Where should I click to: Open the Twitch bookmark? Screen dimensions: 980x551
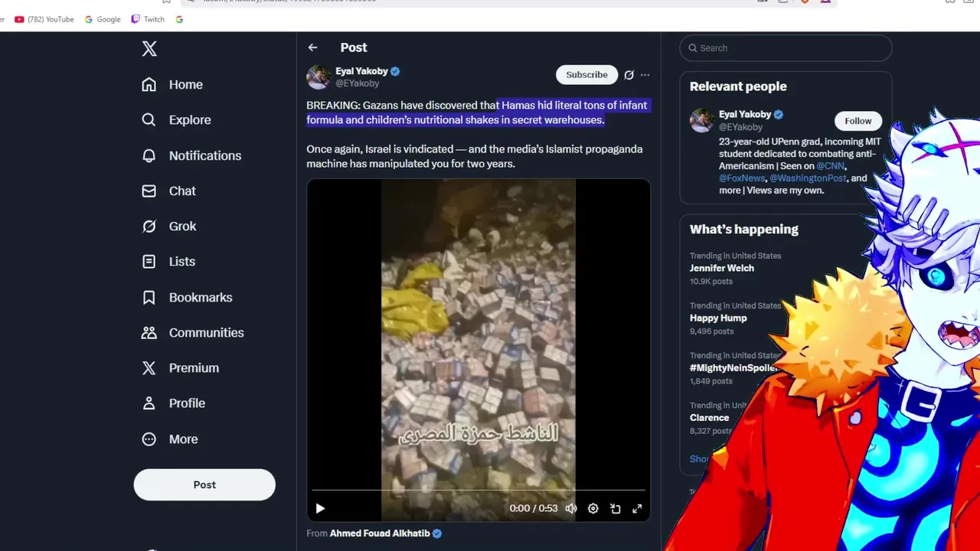(x=148, y=19)
